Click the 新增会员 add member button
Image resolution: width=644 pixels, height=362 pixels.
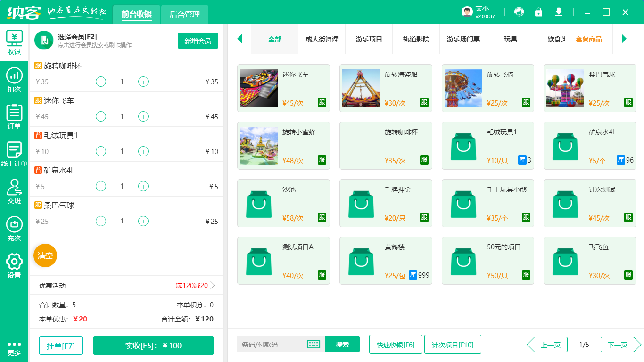coord(198,41)
